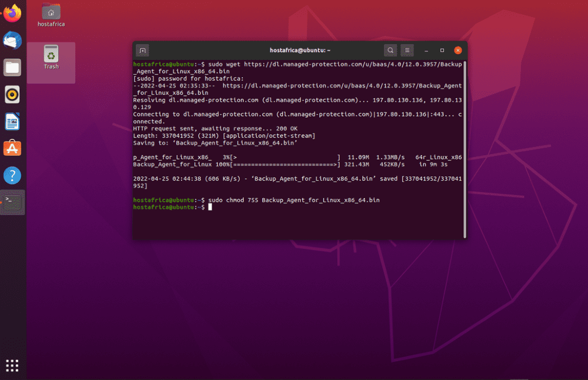588x380 pixels.
Task: Select the Terminal icon in dock
Action: (12, 202)
